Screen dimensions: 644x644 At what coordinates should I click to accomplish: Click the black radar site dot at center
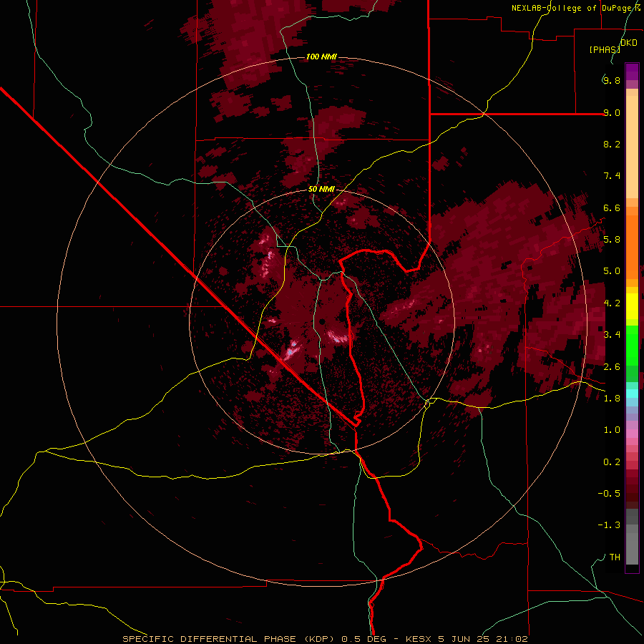click(x=323, y=321)
